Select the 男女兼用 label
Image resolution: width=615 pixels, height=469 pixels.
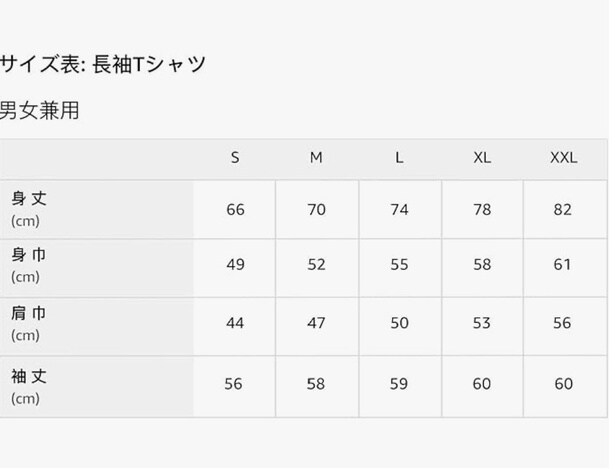[x=40, y=110]
